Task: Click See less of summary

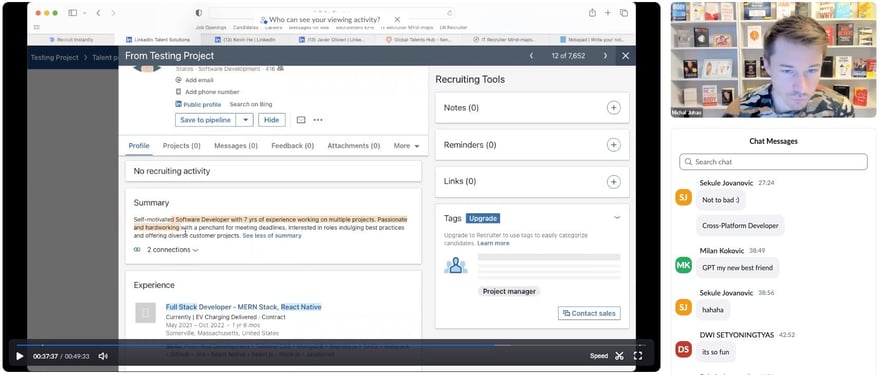Action: [x=272, y=236]
